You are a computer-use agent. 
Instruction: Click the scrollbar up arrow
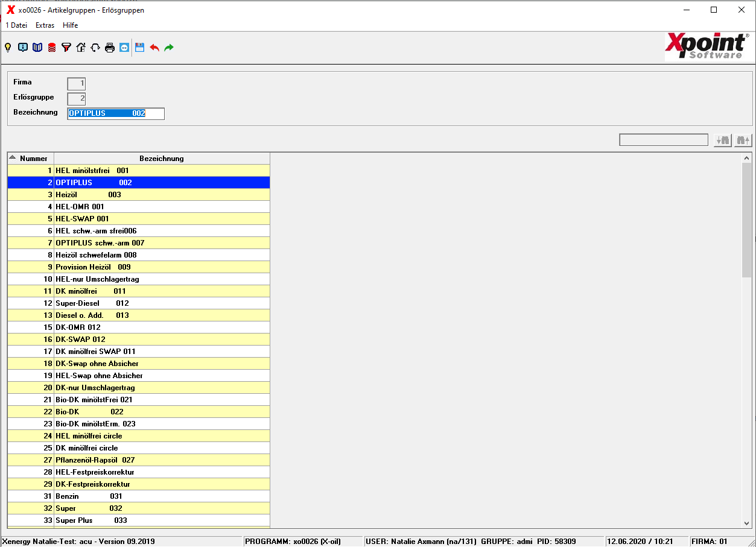[747, 158]
